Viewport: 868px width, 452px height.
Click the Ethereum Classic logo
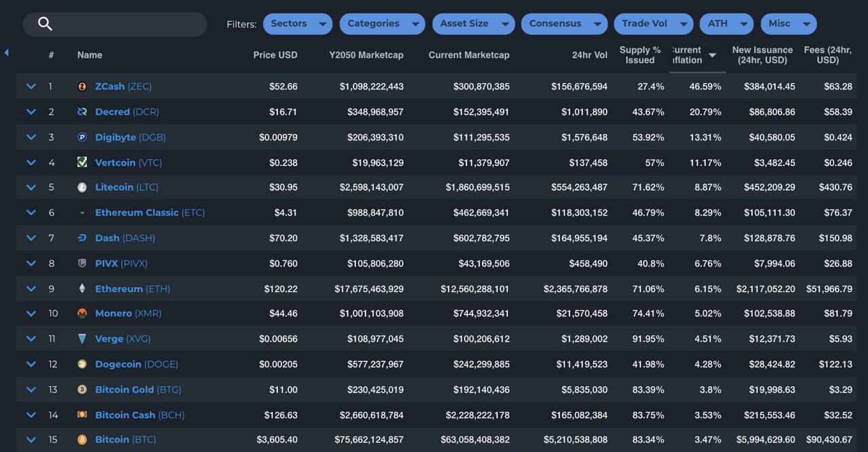[82, 213]
